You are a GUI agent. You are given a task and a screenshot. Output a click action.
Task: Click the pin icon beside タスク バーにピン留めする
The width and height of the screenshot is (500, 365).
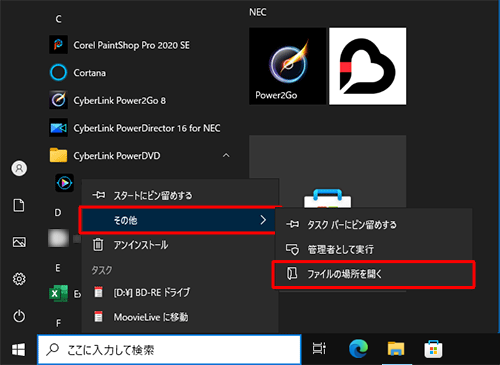292,224
